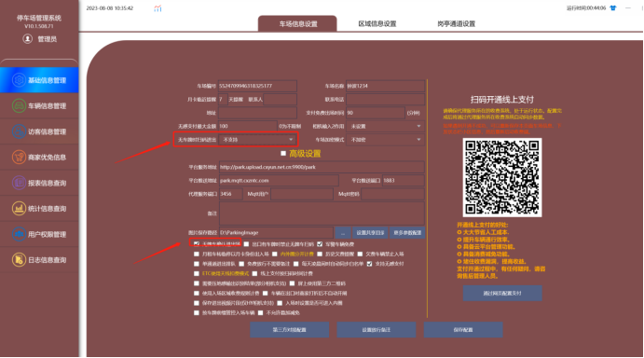This screenshot has height=358, width=644.
Task: Focus the 备注 text area
Action: click(x=322, y=213)
